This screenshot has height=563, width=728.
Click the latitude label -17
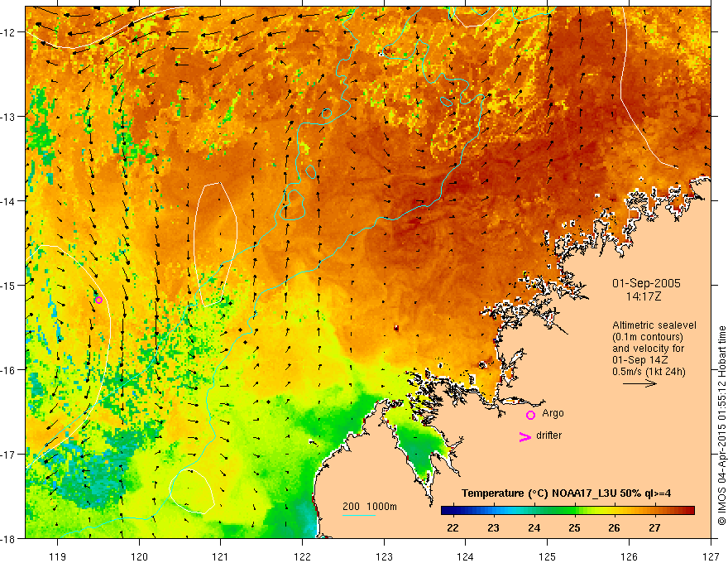click(x=9, y=455)
